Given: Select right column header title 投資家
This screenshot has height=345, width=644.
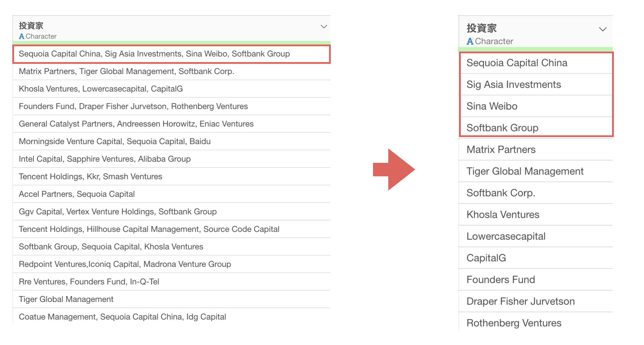Looking at the screenshot, I should point(482,28).
